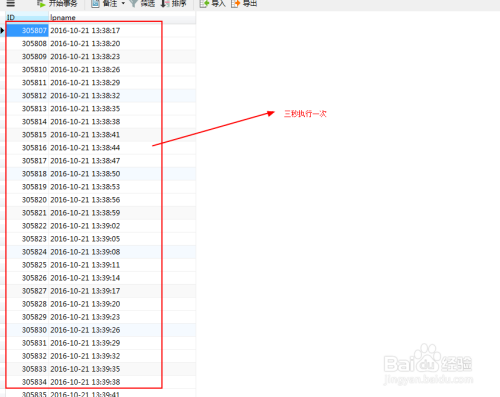Select ID cell 305811
The image size is (500, 397).
(27, 82)
